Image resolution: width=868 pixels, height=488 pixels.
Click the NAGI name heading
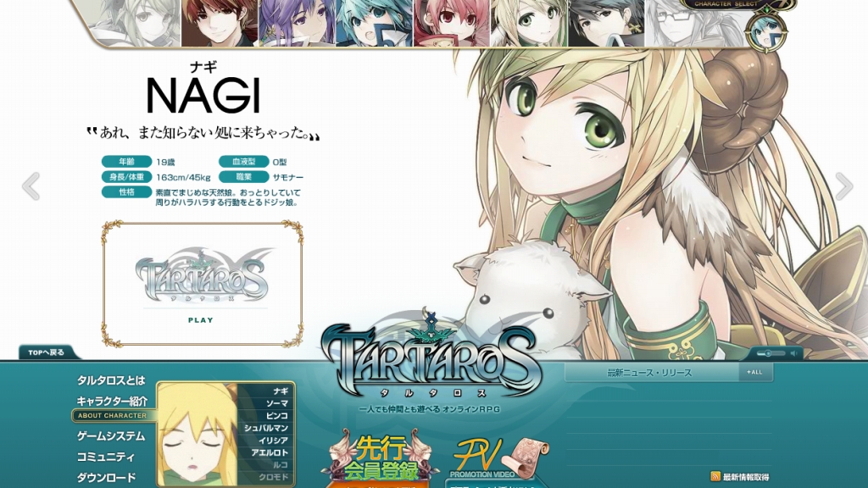point(203,95)
